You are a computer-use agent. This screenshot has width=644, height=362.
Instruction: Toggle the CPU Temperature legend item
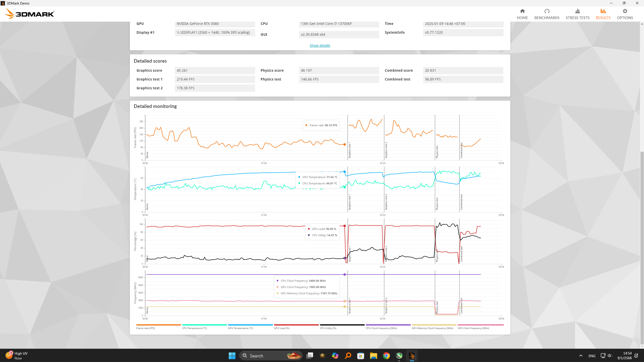(x=204, y=327)
